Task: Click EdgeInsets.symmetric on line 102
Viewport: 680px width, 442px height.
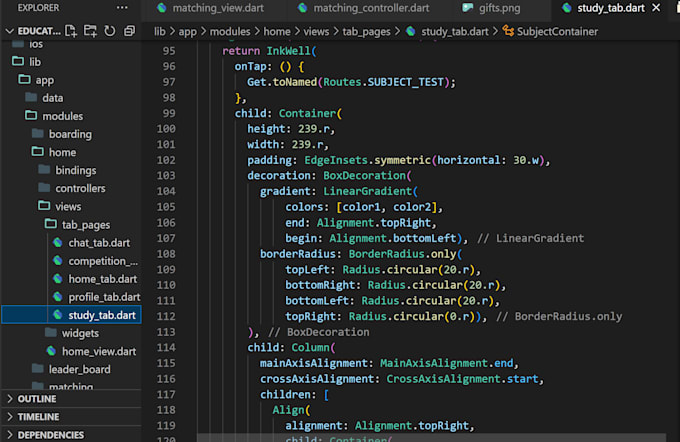Action: point(367,160)
